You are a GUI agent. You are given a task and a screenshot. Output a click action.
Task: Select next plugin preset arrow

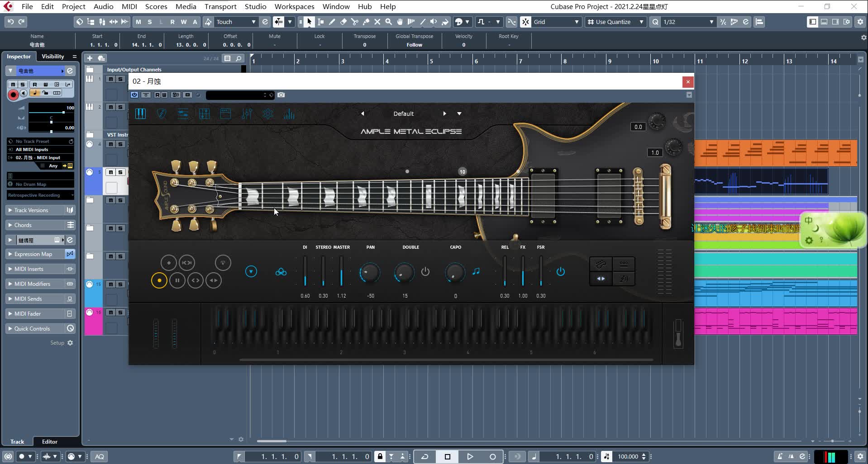444,114
